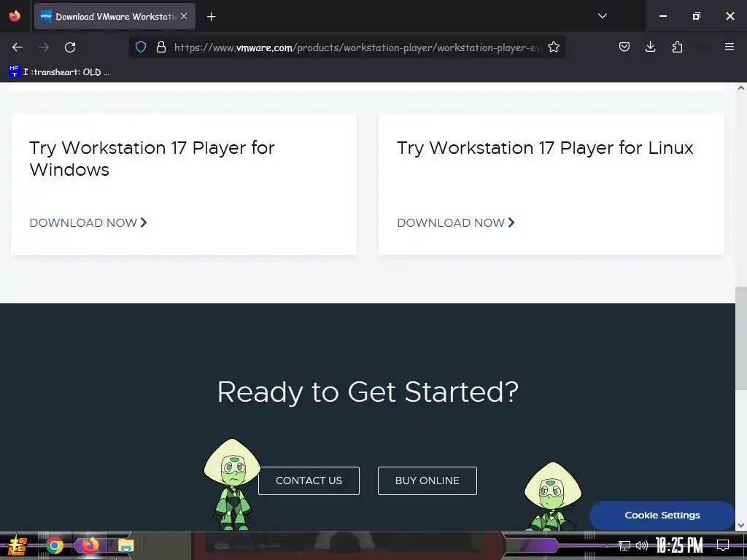This screenshot has height=560, width=747.
Task: Go back to the previous page
Action: [18, 47]
